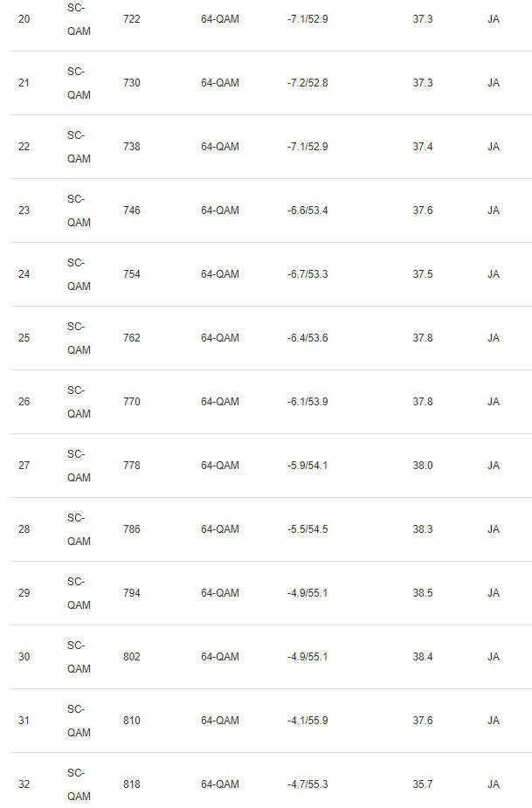This screenshot has width=532, height=808.
Task: Click frequency 778 cell
Action: [x=132, y=466]
